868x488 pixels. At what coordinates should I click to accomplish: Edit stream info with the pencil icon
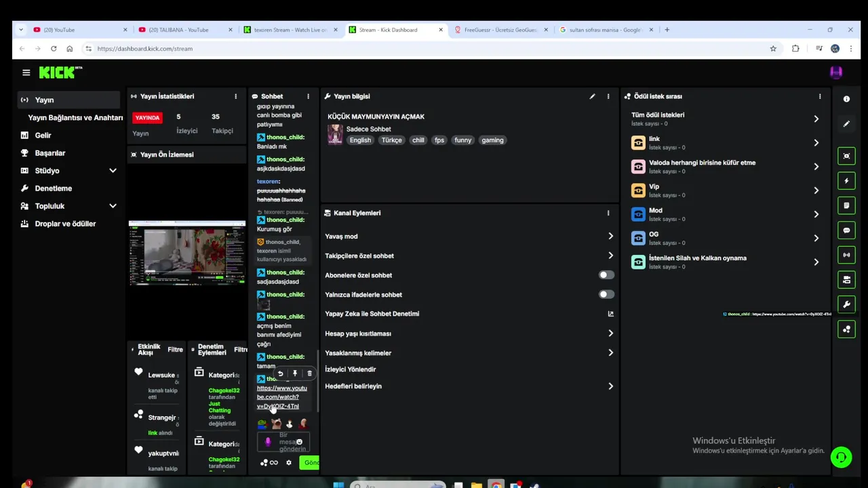[x=592, y=96]
